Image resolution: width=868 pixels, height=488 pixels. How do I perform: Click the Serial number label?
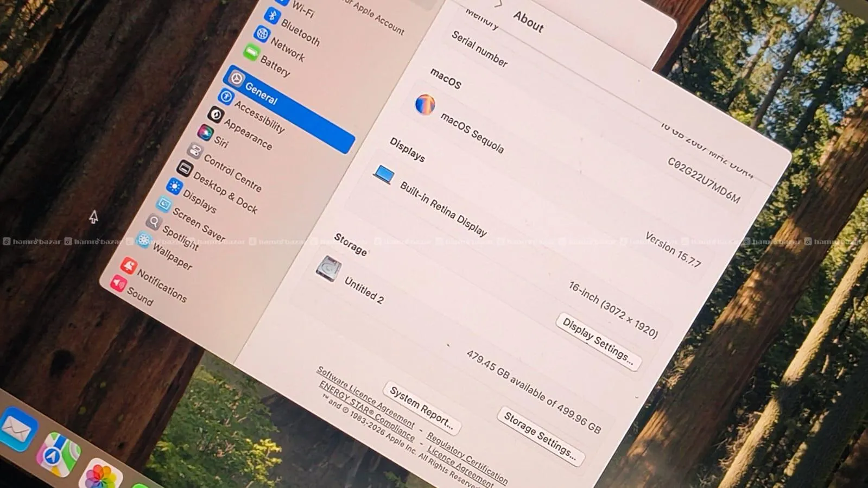pyautogui.click(x=479, y=49)
